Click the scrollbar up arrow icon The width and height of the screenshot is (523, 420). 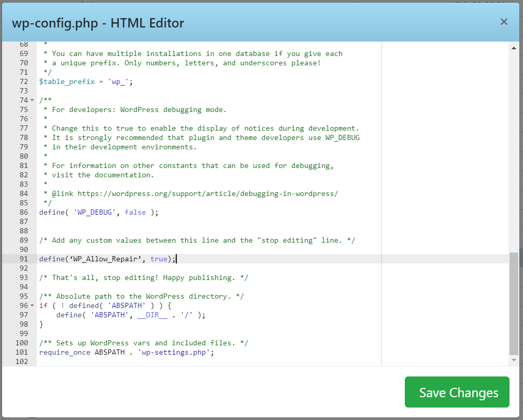coord(514,47)
